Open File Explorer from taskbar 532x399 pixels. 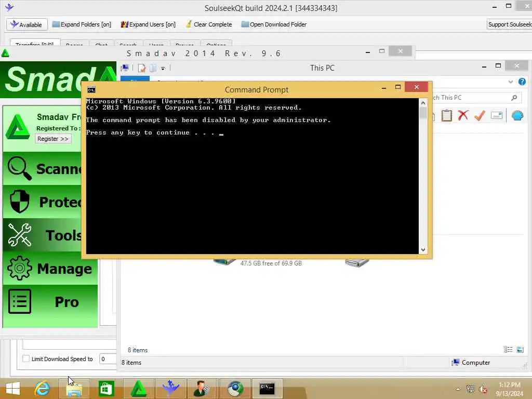click(74, 389)
